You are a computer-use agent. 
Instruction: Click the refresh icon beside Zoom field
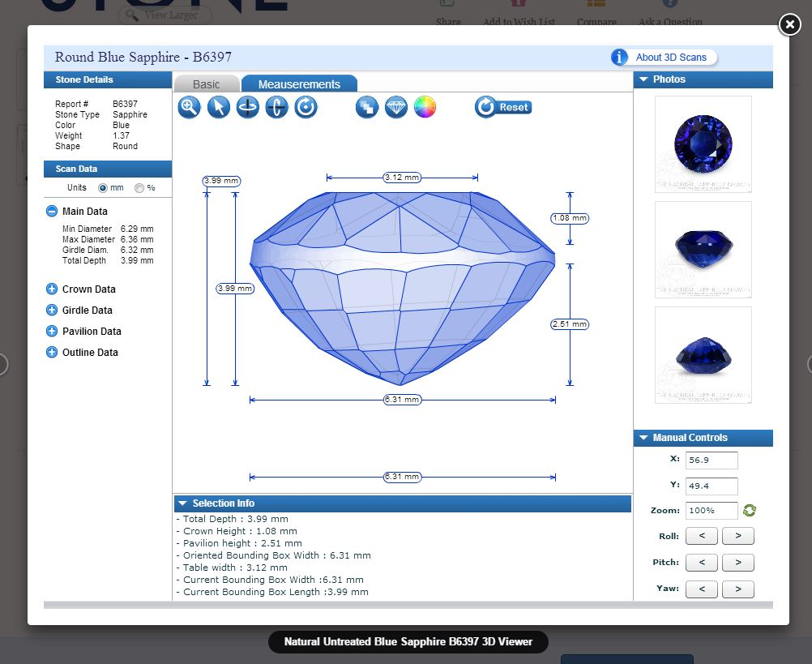(750, 511)
